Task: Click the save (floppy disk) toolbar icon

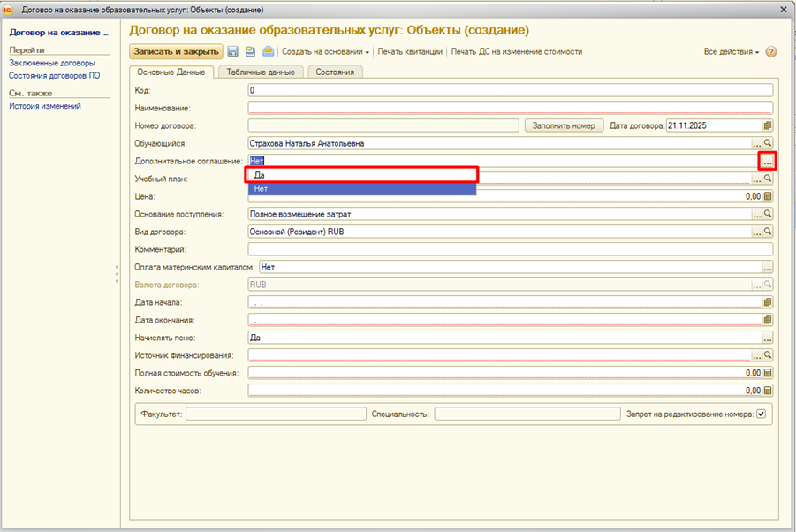Action: pyautogui.click(x=233, y=52)
